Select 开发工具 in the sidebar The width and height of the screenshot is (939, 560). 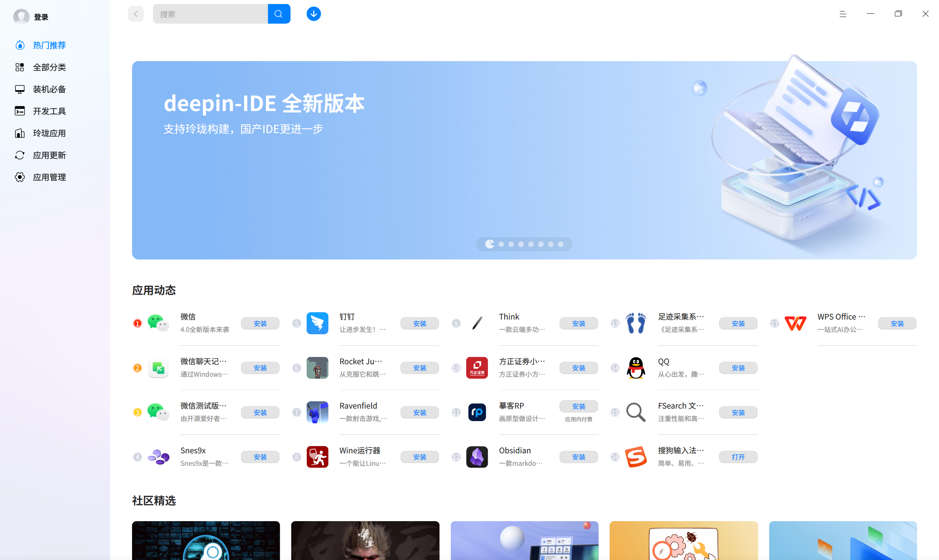[x=50, y=111]
